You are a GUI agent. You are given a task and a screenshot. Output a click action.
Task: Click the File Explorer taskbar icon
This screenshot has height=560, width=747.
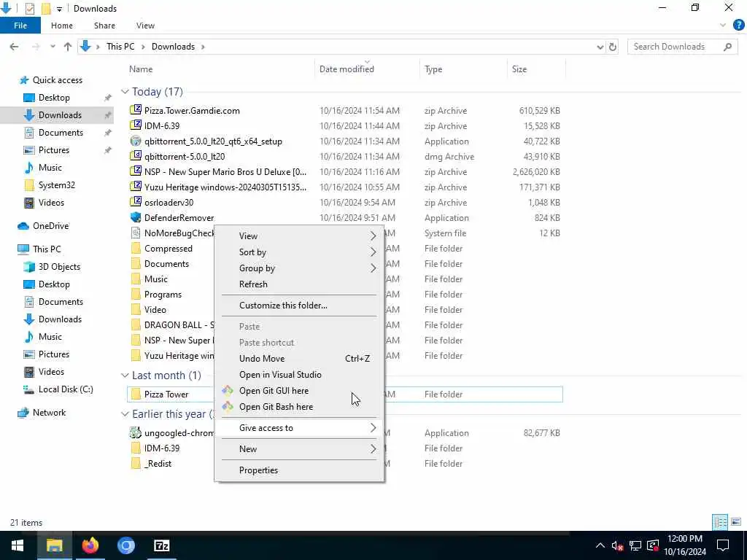tap(54, 545)
